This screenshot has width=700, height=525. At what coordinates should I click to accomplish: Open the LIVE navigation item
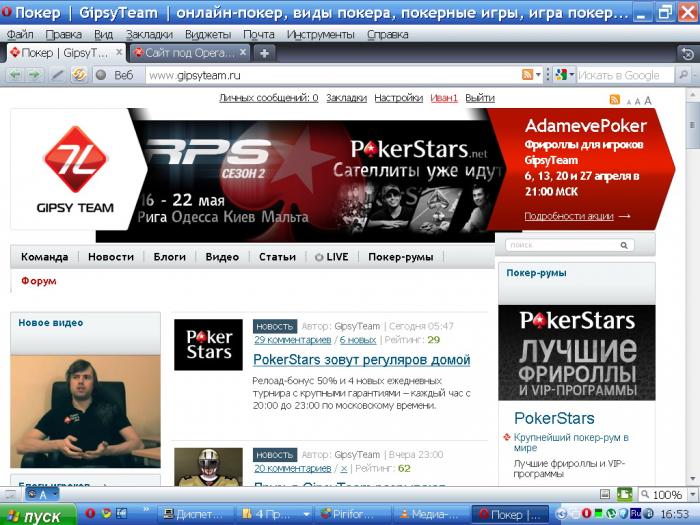click(x=332, y=257)
